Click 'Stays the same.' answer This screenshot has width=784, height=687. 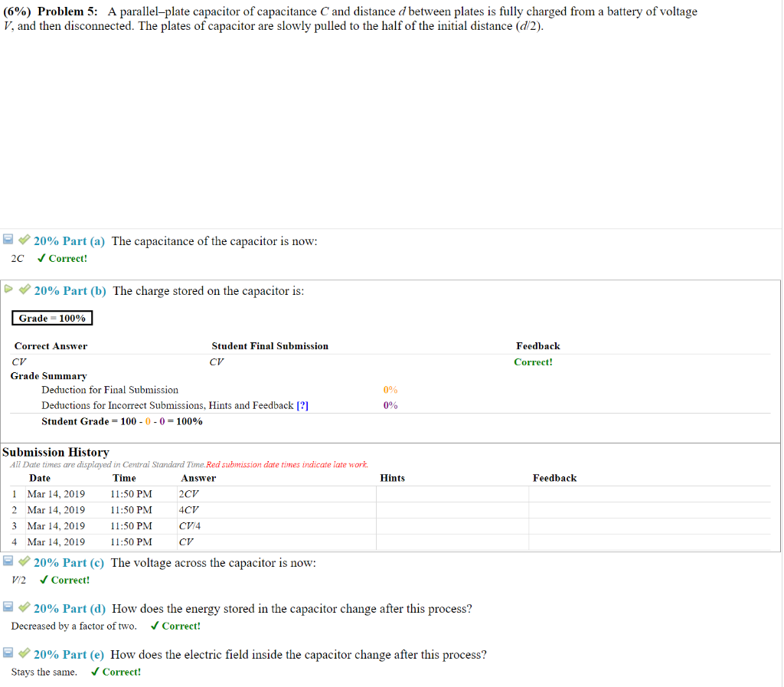point(44,672)
